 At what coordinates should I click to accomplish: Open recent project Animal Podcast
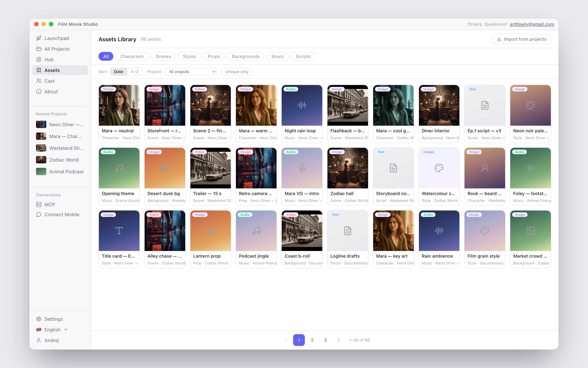[60, 172]
